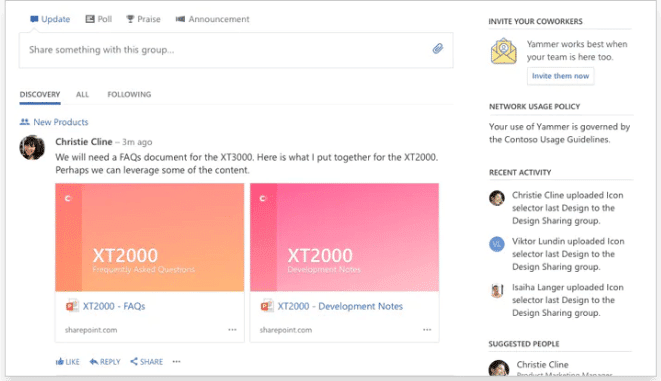This screenshot has width=661, height=381.
Task: Open Christie Cline's avatar on the post
Action: tap(32, 148)
